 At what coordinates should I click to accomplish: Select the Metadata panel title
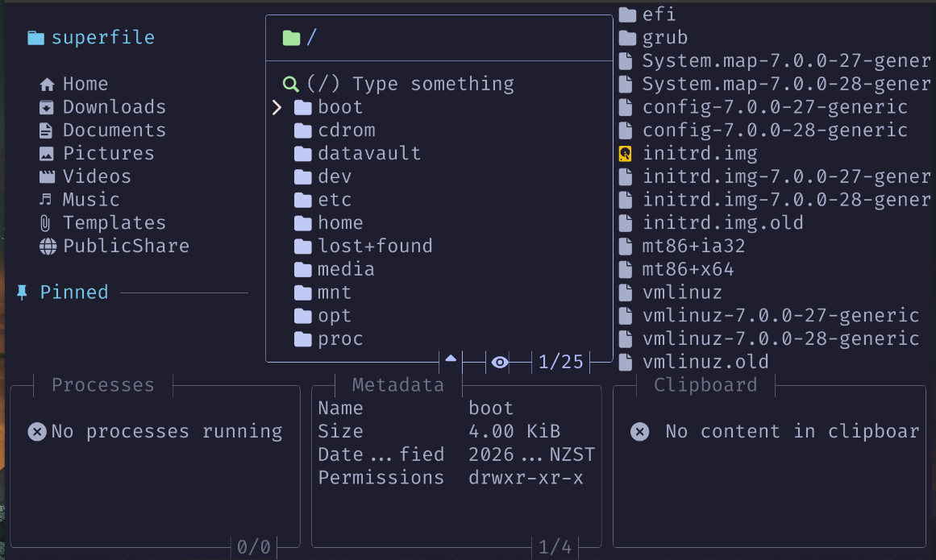point(398,385)
